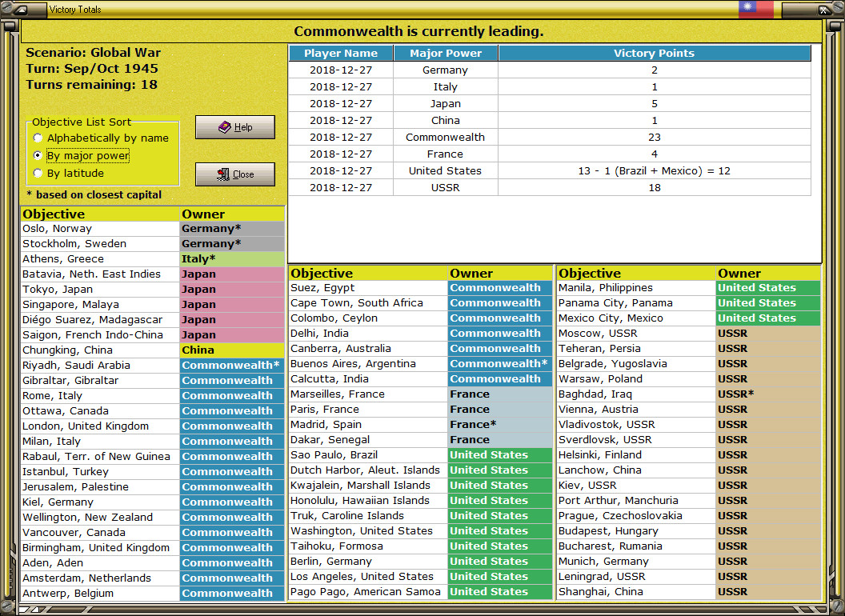Click the USSR* owner cell for Baghdad
This screenshot has width=845, height=616.
pos(768,394)
